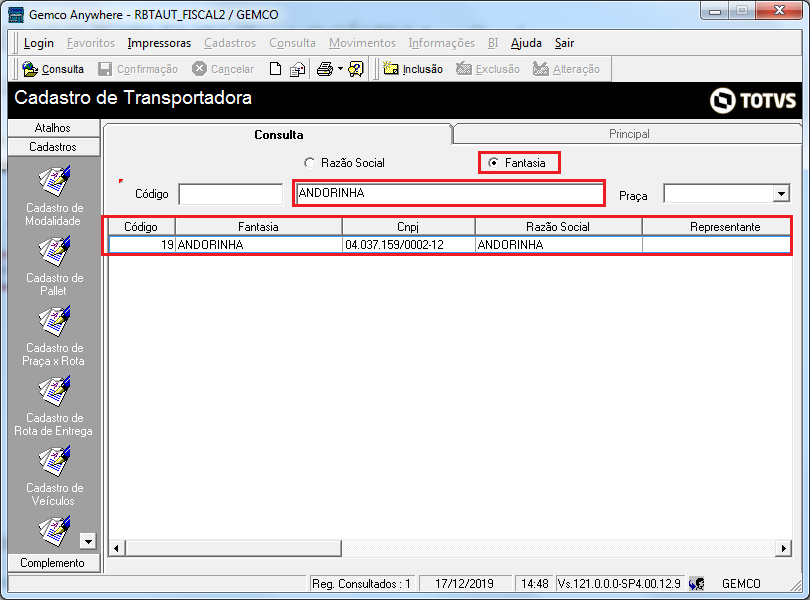Click the time 14:48 in status bar
The width and height of the screenshot is (810, 600).
535,584
